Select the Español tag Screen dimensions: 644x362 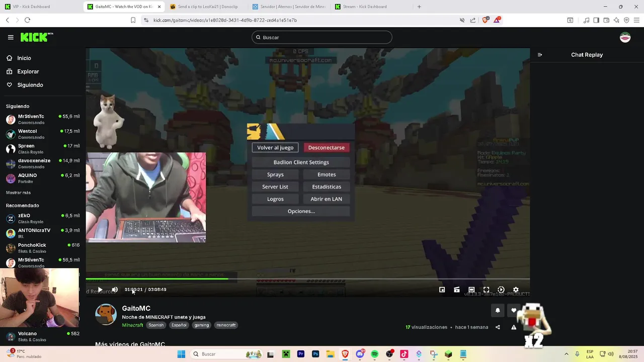179,325
